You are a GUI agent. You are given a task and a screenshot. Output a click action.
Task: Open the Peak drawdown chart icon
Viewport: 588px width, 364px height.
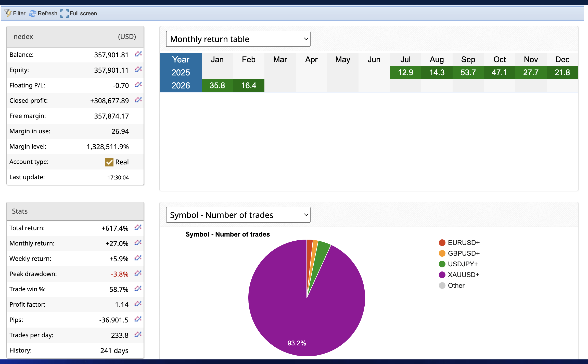pos(138,274)
